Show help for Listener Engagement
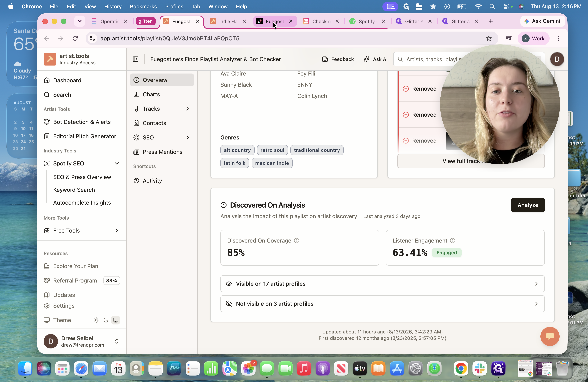 point(452,241)
